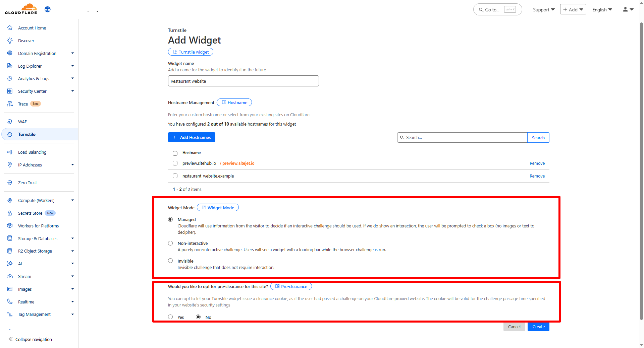Open the Discover sidebar item
Screen dimensions: 644x348
[26, 41]
